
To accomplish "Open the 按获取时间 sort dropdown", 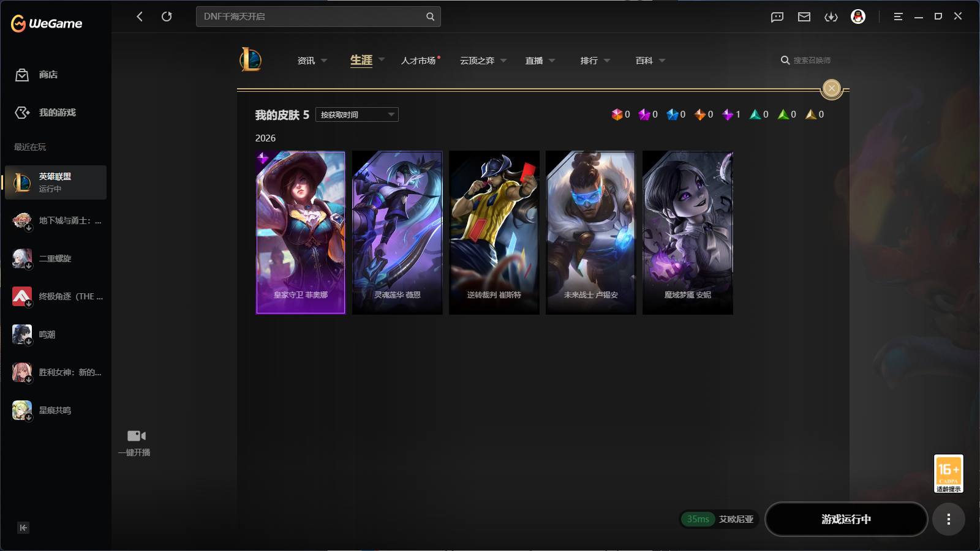I will [357, 114].
